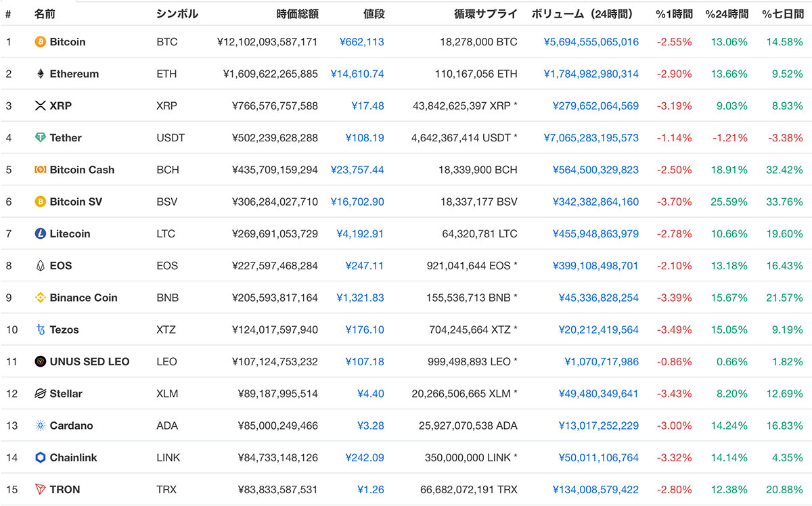Click Bitcoin market cap ¥12,102,093,587,171

pos(268,42)
